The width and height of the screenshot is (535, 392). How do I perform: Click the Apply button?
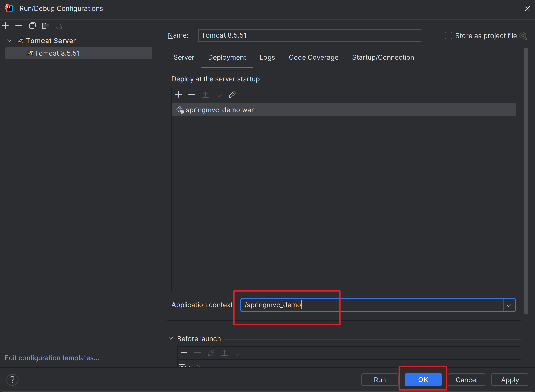coord(510,380)
